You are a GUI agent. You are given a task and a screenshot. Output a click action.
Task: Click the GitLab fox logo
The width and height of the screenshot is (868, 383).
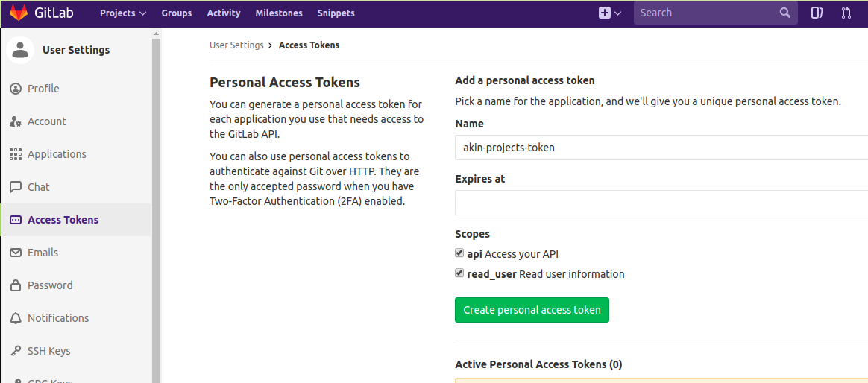pyautogui.click(x=19, y=13)
